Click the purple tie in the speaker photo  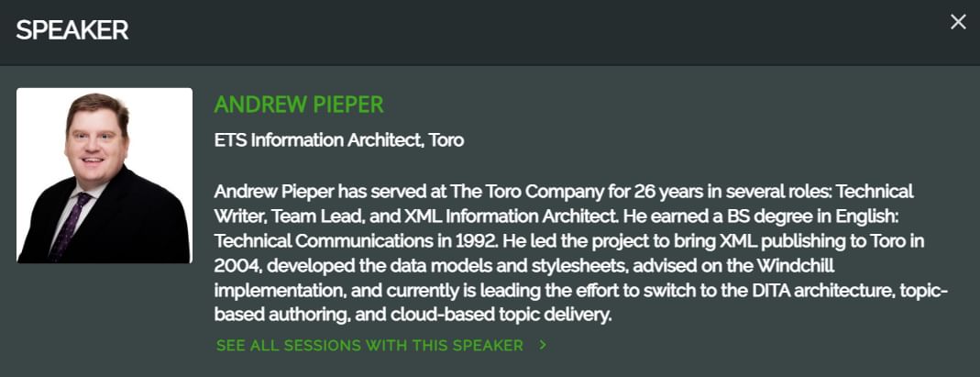tap(67, 227)
